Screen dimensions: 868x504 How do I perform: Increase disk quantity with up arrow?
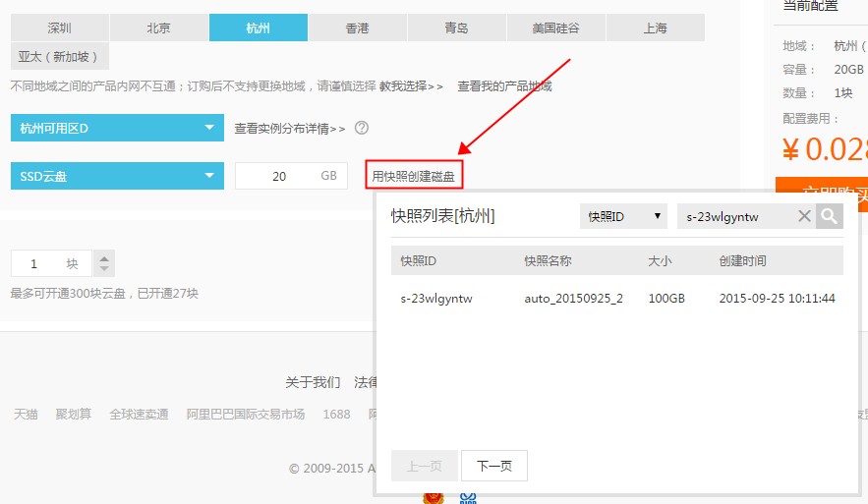(x=104, y=257)
